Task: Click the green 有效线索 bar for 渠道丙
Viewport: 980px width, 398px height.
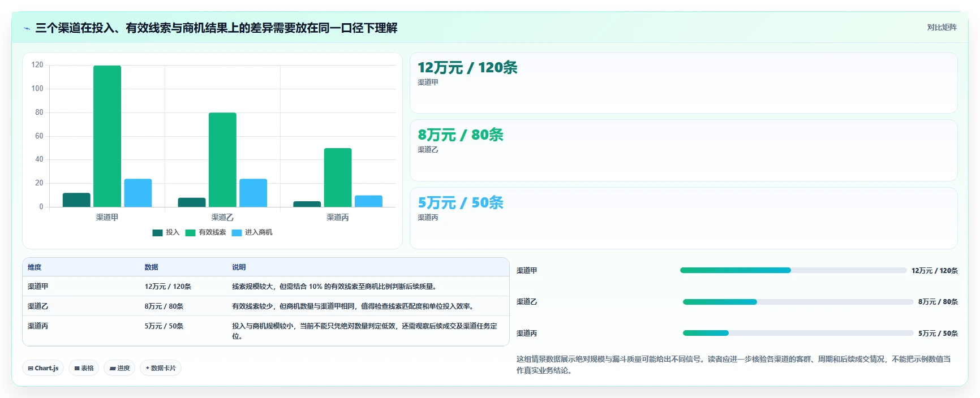Action: point(338,178)
